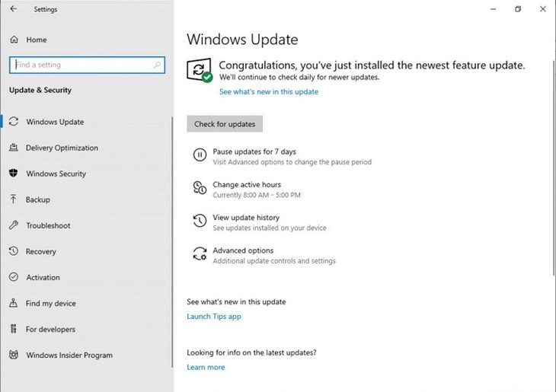The width and height of the screenshot is (556, 392).
Task: Click the Windows Update page title
Action: click(x=242, y=40)
